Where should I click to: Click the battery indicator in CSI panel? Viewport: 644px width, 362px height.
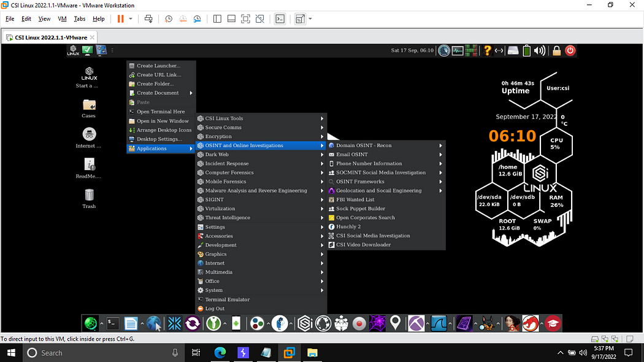(x=526, y=50)
